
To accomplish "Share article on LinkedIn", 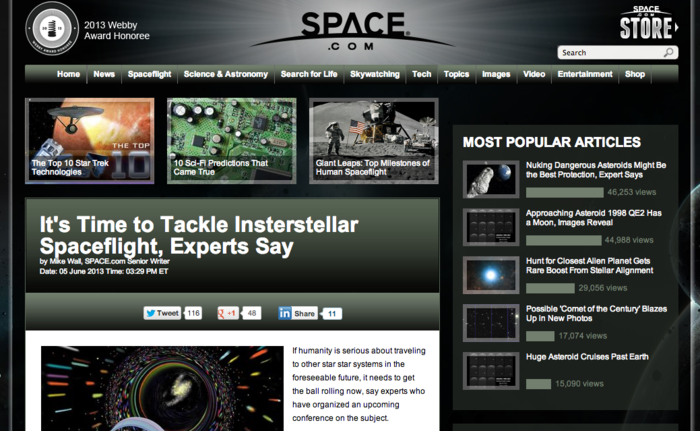I will pos(298,313).
